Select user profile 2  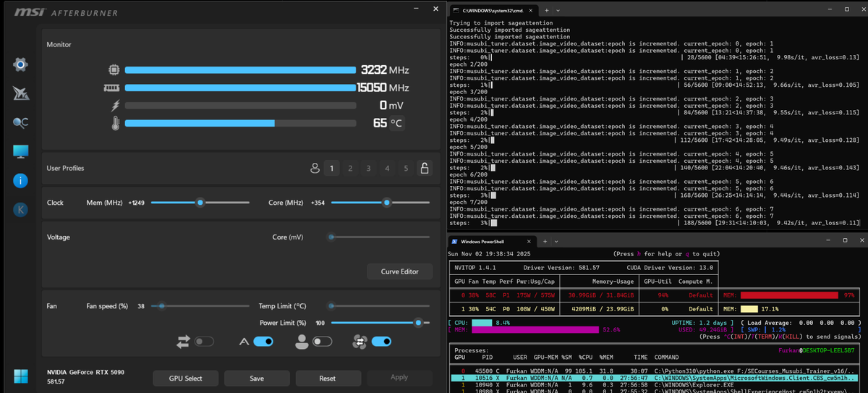point(350,168)
